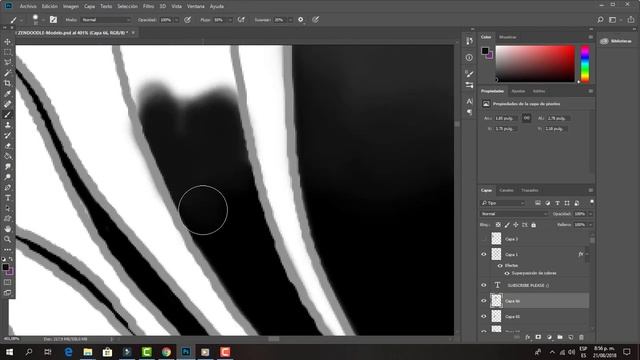Click the hue slider in Color panel
Viewport: 640px width, 360px height.
585,64
